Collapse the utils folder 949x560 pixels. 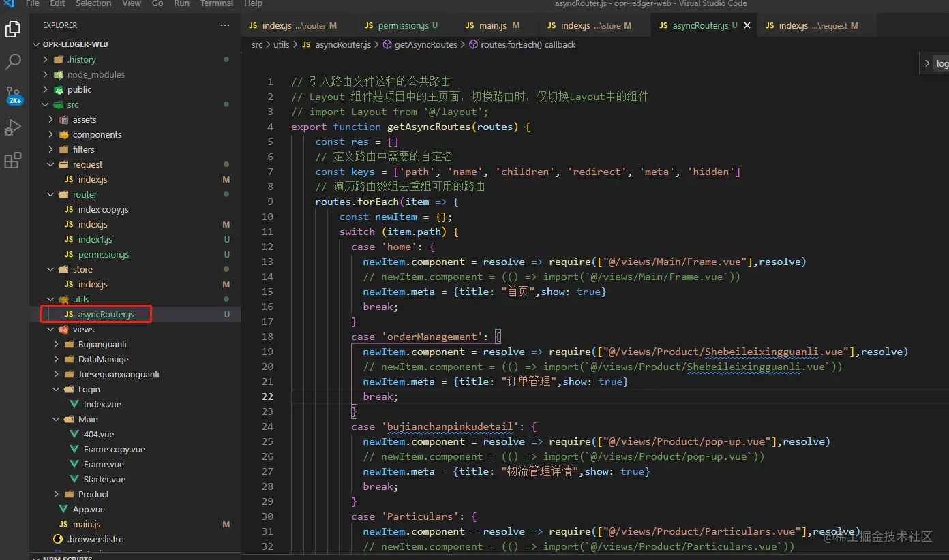51,299
